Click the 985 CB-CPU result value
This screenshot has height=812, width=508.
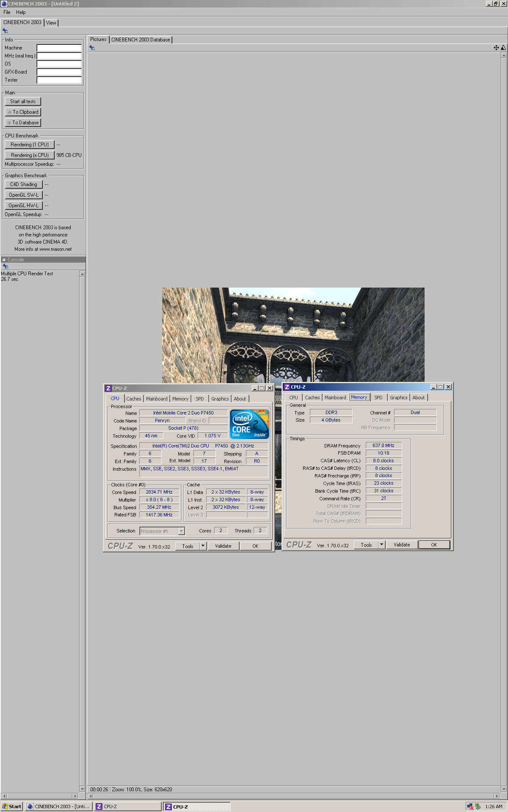(x=69, y=155)
